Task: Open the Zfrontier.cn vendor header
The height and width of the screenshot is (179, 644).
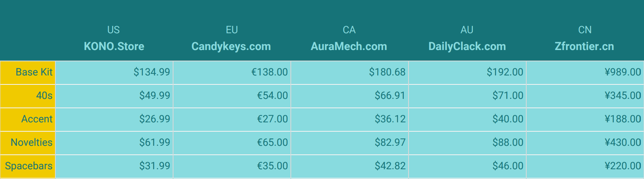Action: click(584, 47)
